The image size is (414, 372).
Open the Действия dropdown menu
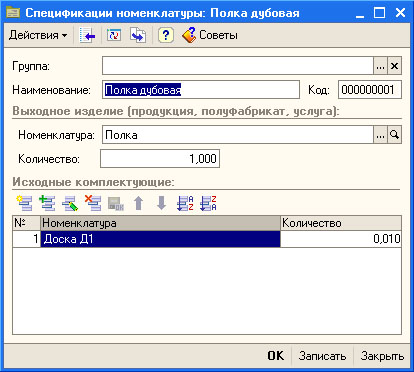(38, 35)
